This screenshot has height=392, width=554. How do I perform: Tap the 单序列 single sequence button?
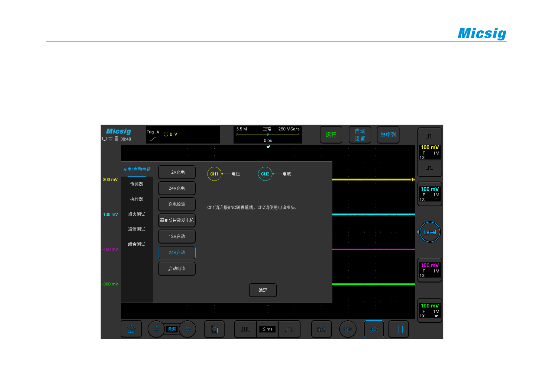click(x=388, y=135)
